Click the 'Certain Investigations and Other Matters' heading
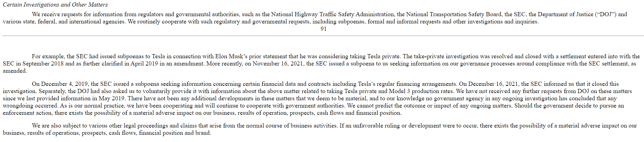Viewport: 644px width, 142px height. pos(55,5)
